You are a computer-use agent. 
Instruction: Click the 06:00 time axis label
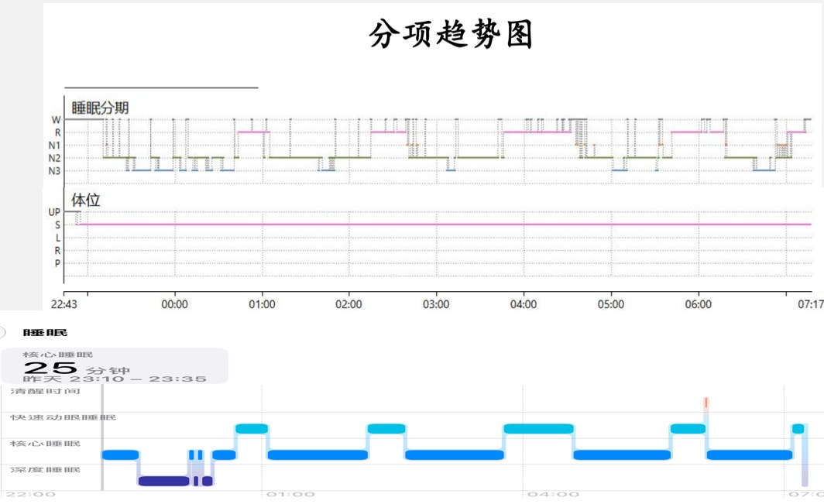tap(699, 304)
